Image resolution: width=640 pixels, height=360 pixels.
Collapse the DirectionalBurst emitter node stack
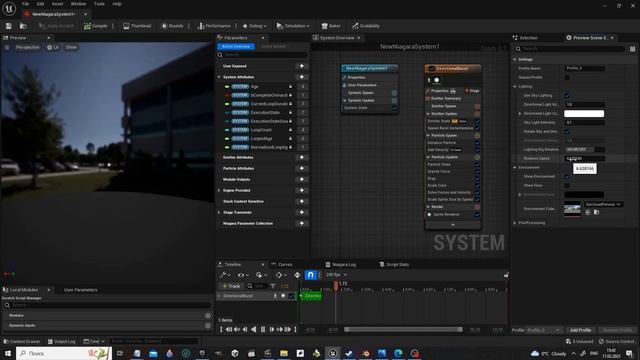453,225
